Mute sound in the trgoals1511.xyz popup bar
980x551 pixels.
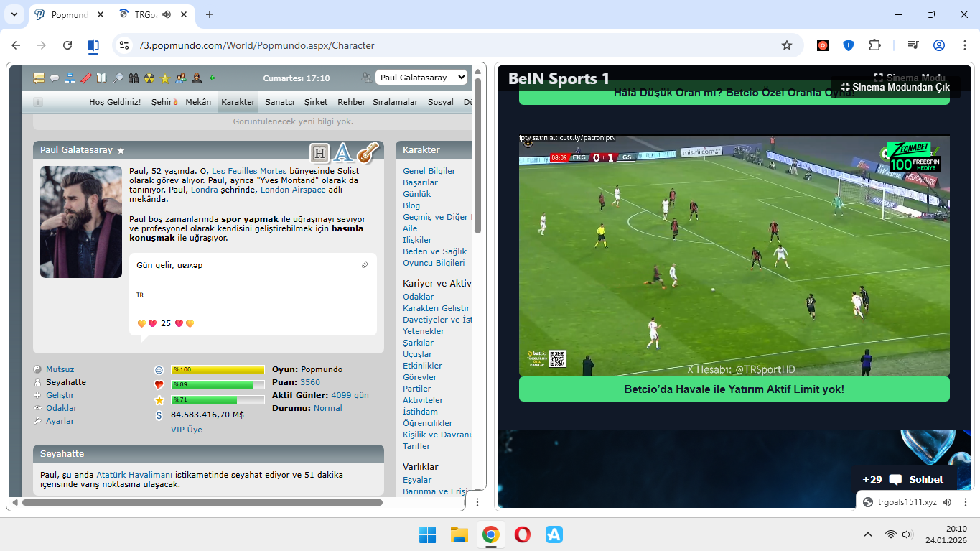pyautogui.click(x=947, y=502)
